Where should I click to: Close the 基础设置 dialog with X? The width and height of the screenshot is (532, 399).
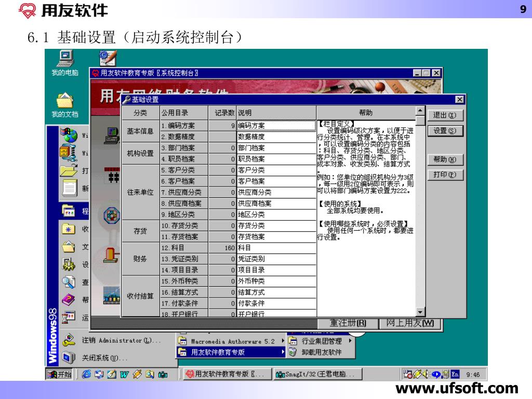pyautogui.click(x=459, y=99)
